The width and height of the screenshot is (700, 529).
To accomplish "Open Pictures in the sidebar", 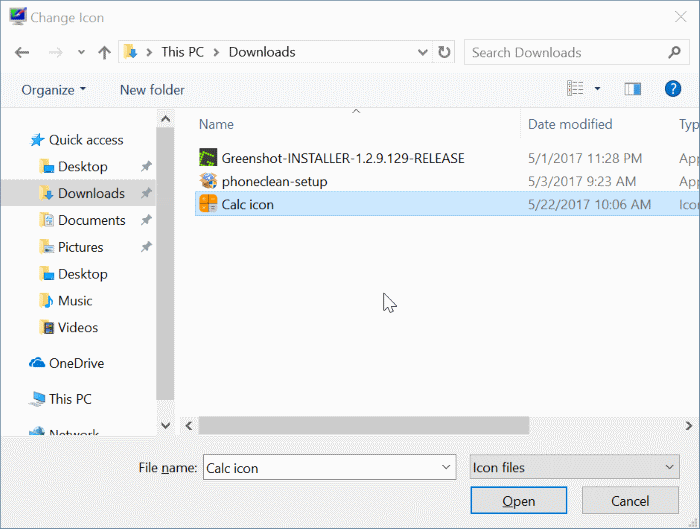I will (x=80, y=247).
